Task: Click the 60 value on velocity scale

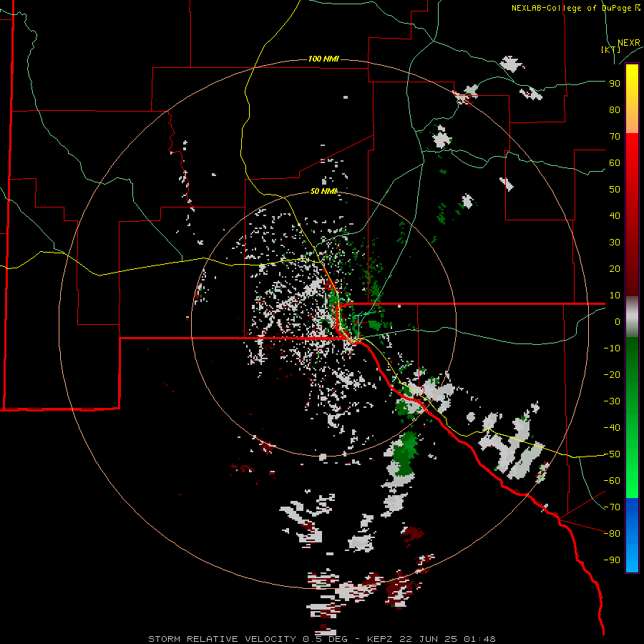Action: tap(615, 163)
